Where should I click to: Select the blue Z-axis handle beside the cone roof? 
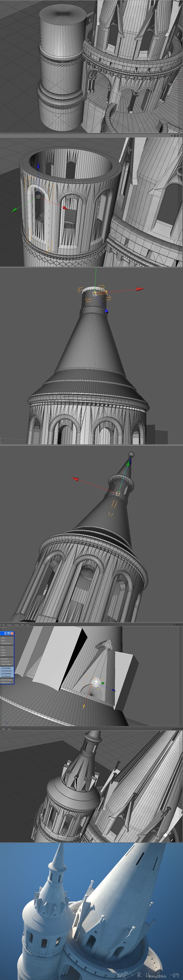[107, 311]
